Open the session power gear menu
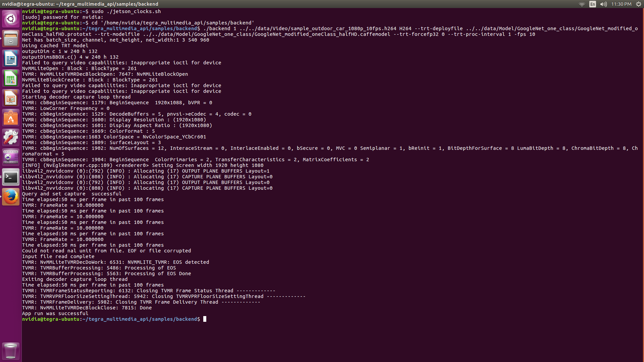This screenshot has height=362, width=644. point(639,4)
